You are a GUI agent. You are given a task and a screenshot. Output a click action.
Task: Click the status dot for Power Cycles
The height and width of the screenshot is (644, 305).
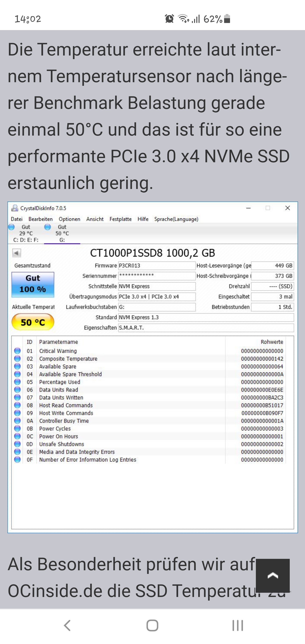[x=17, y=428]
